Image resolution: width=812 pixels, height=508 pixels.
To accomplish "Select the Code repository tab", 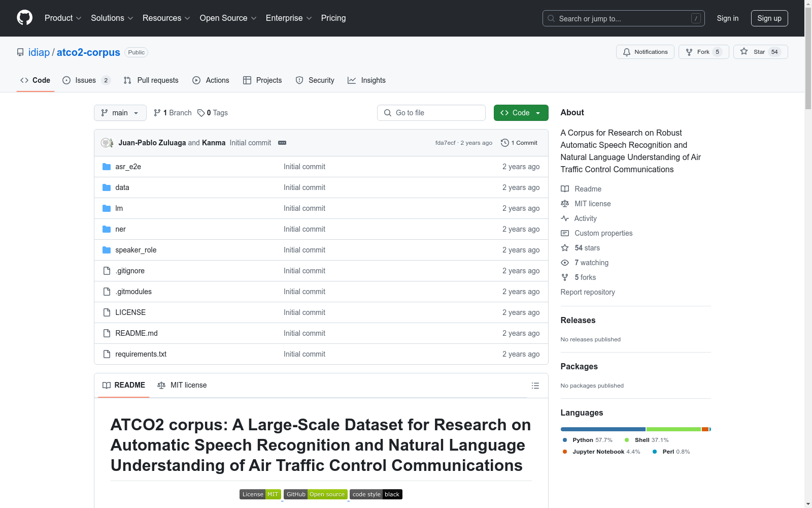I will tap(36, 80).
